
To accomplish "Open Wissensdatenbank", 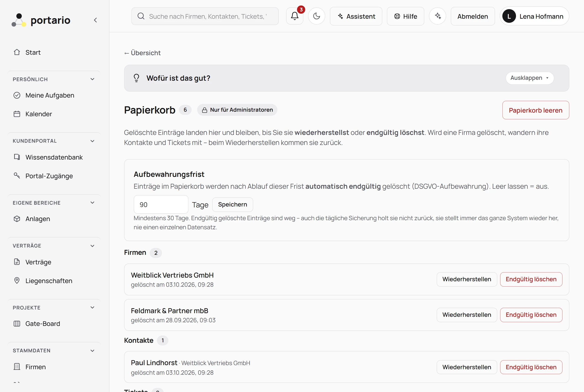I will tap(54, 157).
